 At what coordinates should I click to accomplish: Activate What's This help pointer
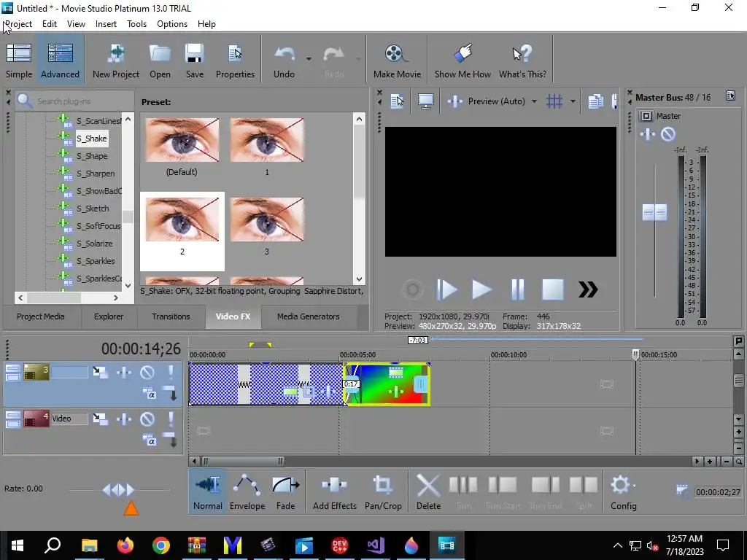(x=522, y=60)
